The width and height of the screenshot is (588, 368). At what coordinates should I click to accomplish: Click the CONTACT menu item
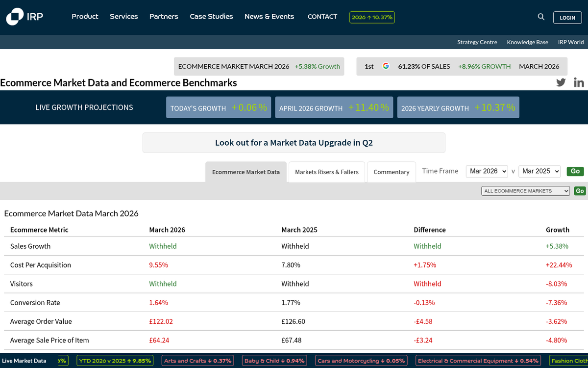(x=322, y=17)
